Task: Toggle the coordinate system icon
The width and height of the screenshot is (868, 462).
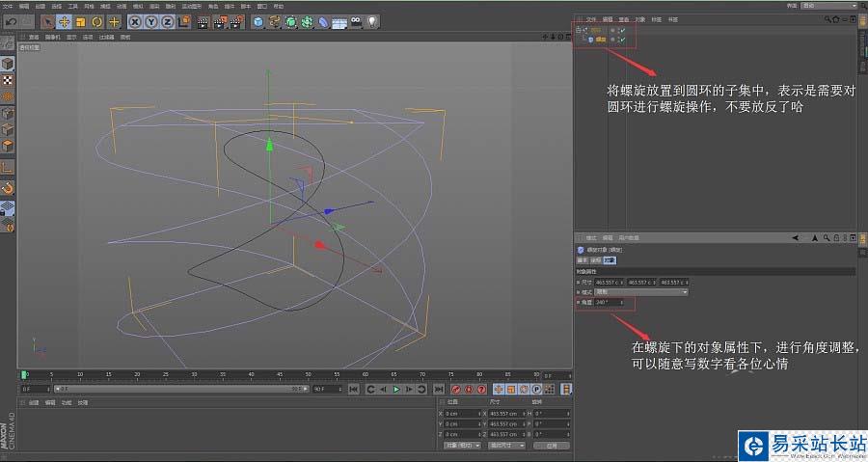Action: (184, 22)
